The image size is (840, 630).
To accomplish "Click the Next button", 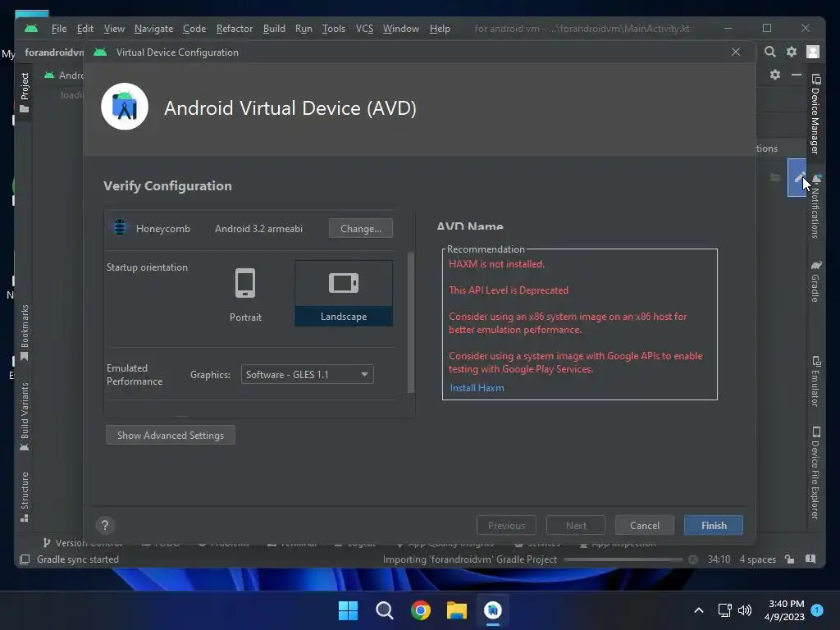I will click(x=576, y=525).
